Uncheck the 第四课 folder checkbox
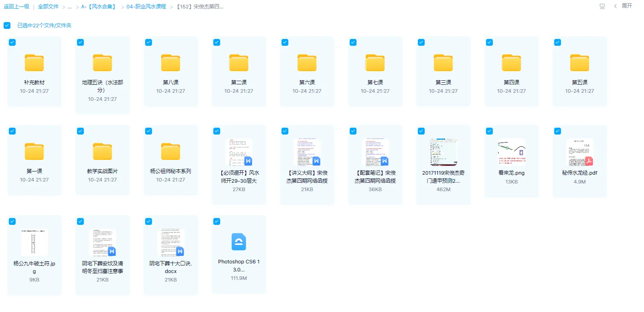This screenshot has height=312, width=644. (490, 42)
